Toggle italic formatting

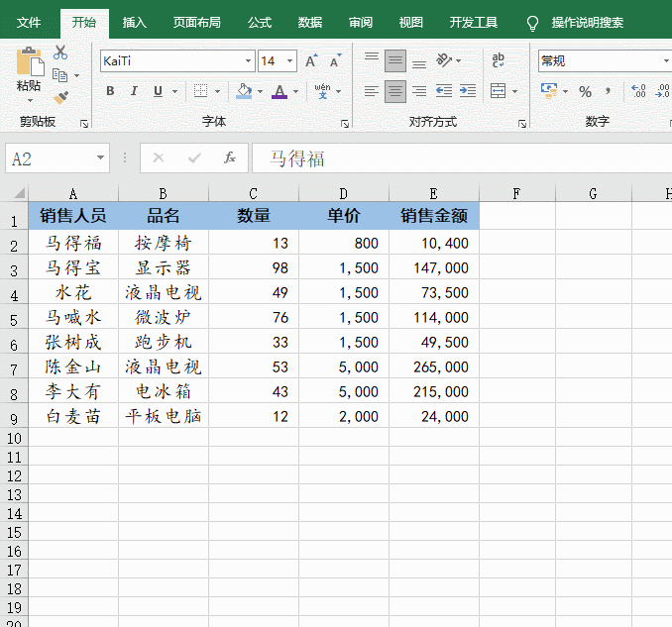(x=134, y=91)
